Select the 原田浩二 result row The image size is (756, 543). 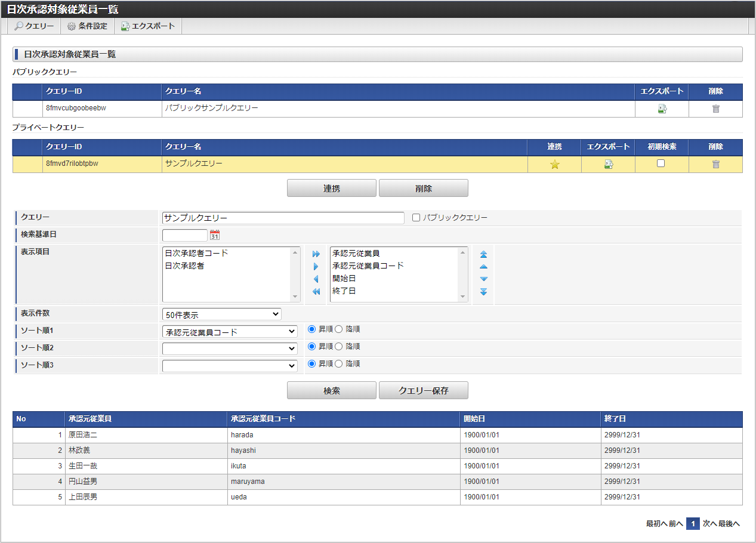tap(378, 435)
